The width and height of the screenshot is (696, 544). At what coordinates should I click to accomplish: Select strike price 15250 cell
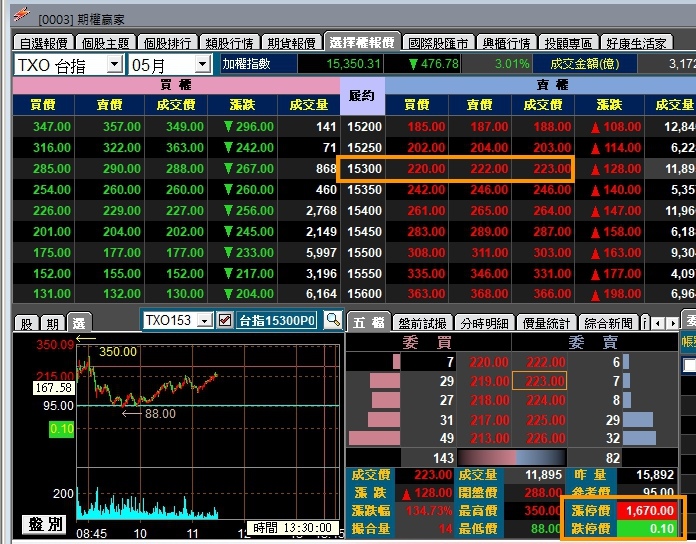click(x=364, y=148)
